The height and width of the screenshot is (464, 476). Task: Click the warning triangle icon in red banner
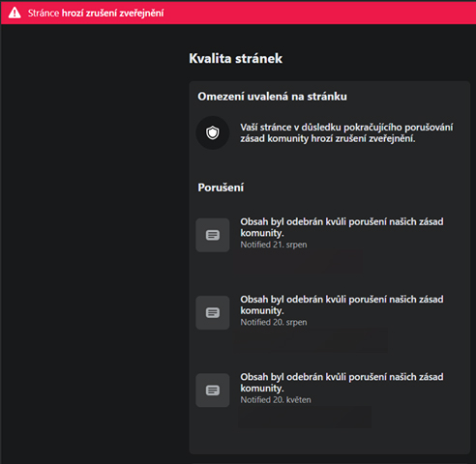pyautogui.click(x=15, y=13)
